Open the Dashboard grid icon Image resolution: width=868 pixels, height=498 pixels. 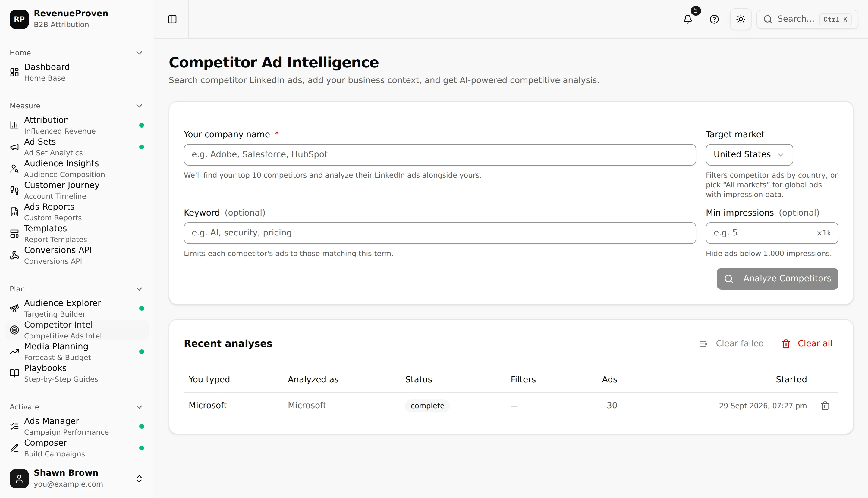14,72
